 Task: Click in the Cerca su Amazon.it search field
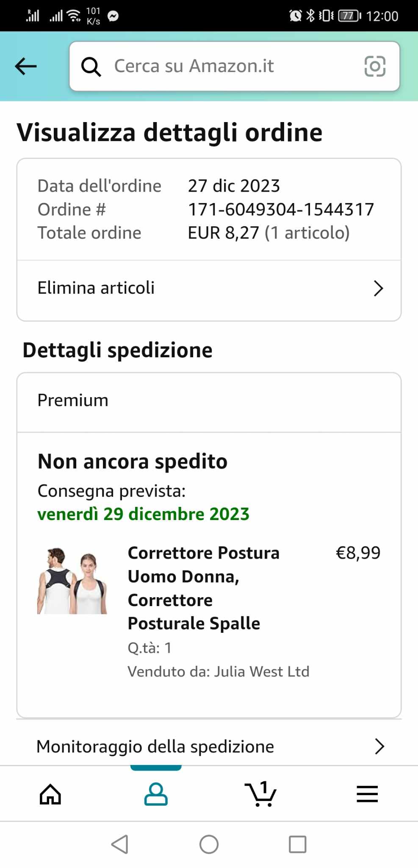click(x=229, y=67)
